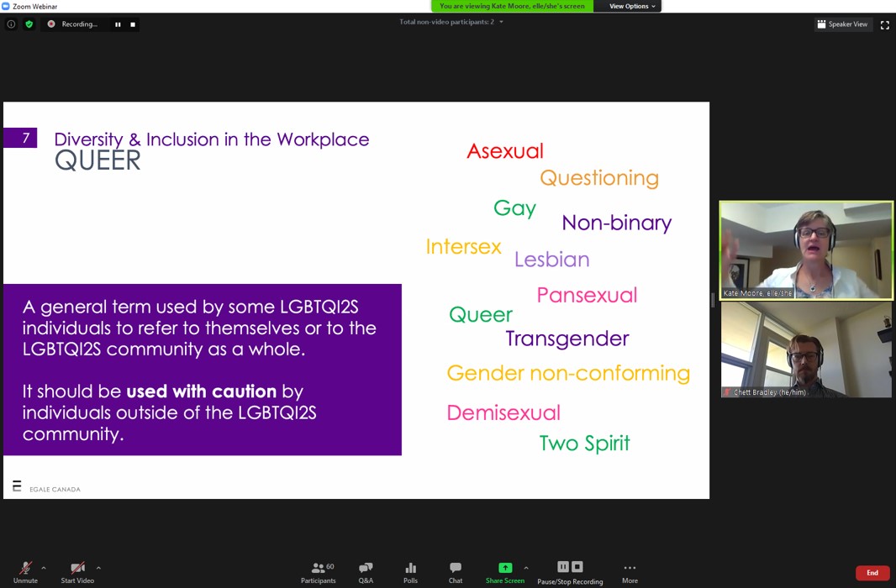The height and width of the screenshot is (588, 896).
Task: Click the Recording... status label
Action: click(79, 24)
